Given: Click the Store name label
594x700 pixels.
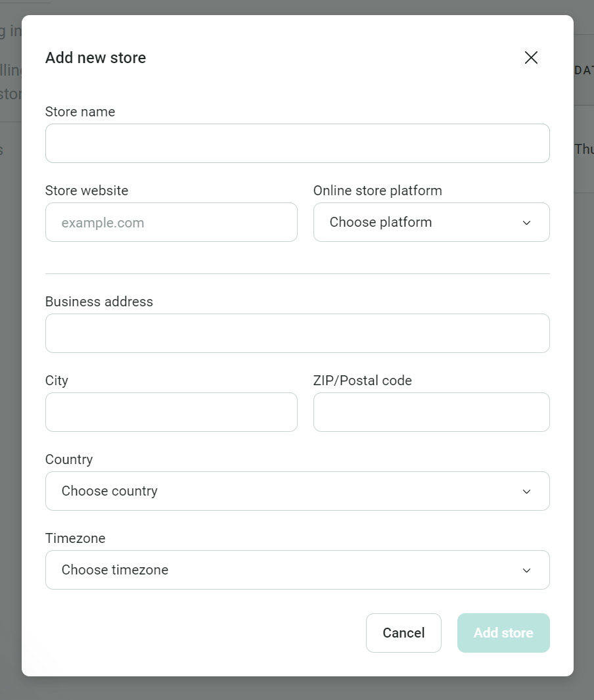Looking at the screenshot, I should tap(80, 112).
